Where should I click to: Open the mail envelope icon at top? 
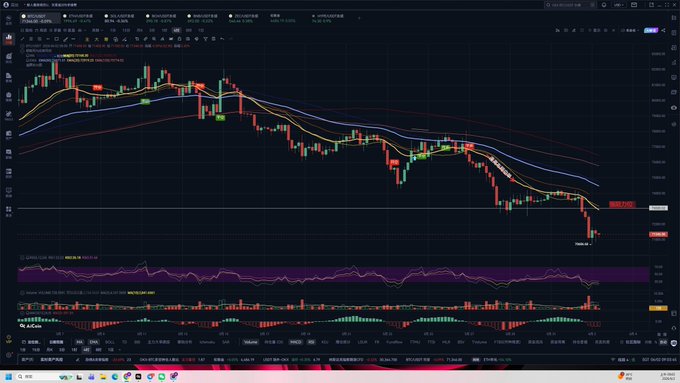coord(634,5)
